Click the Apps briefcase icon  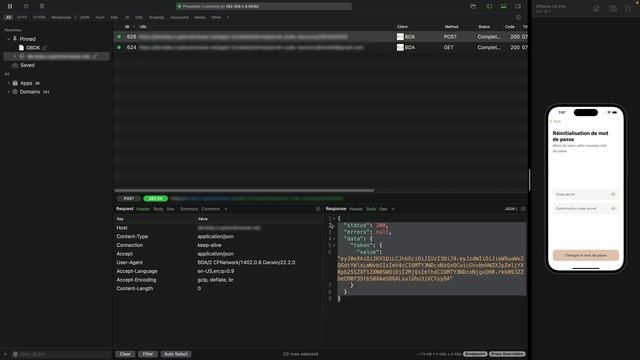(15, 83)
